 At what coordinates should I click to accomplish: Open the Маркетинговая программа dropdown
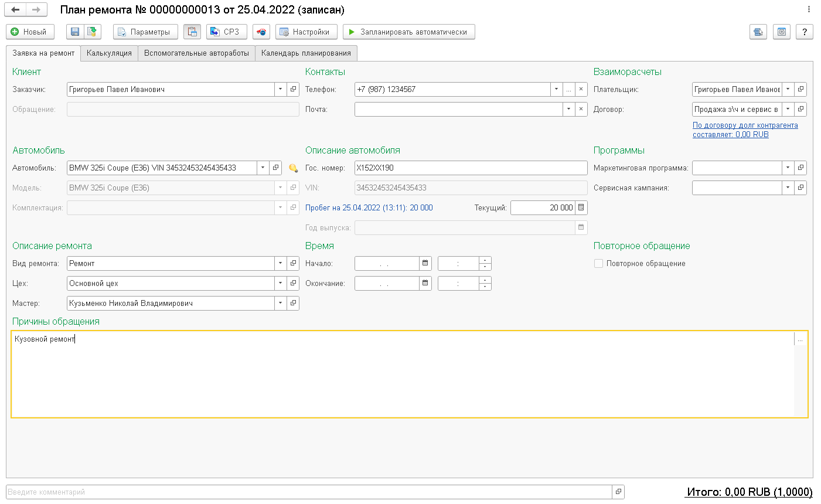point(788,168)
